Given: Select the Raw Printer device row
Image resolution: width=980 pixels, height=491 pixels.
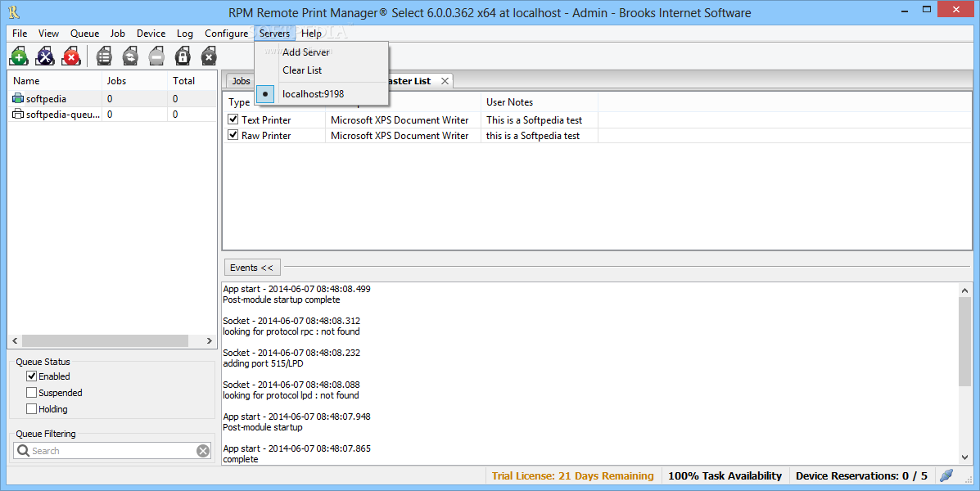Looking at the screenshot, I should [597, 135].
